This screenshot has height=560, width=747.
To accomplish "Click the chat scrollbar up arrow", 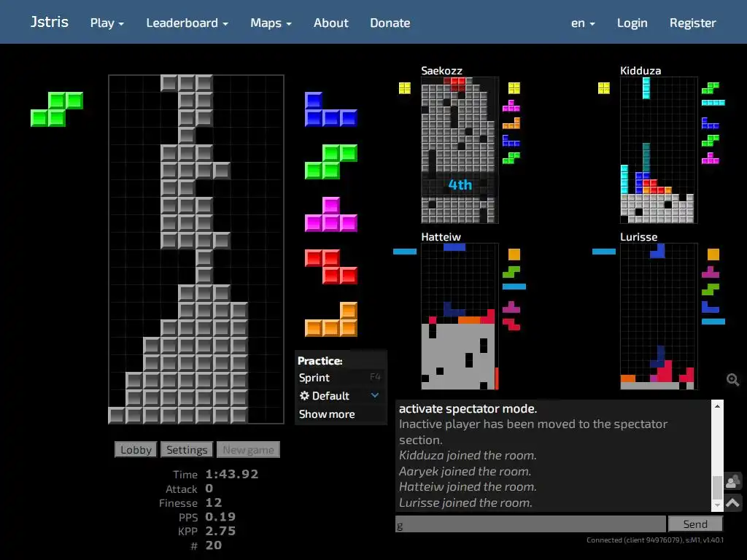I will tap(717, 405).
